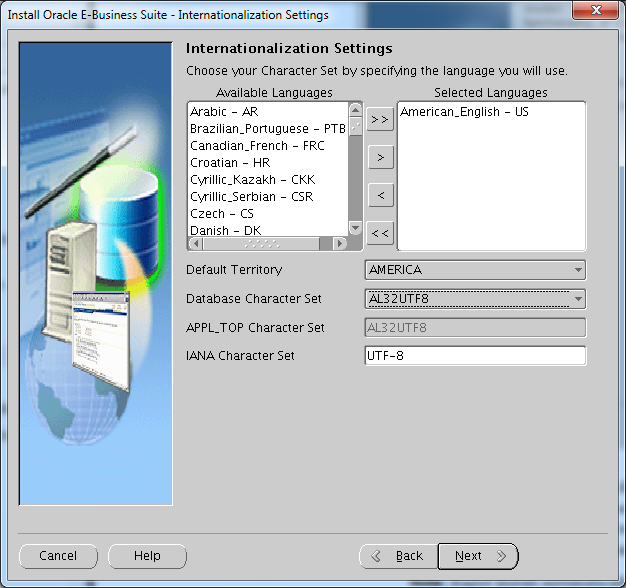Move all languages with the >> button

(380, 119)
